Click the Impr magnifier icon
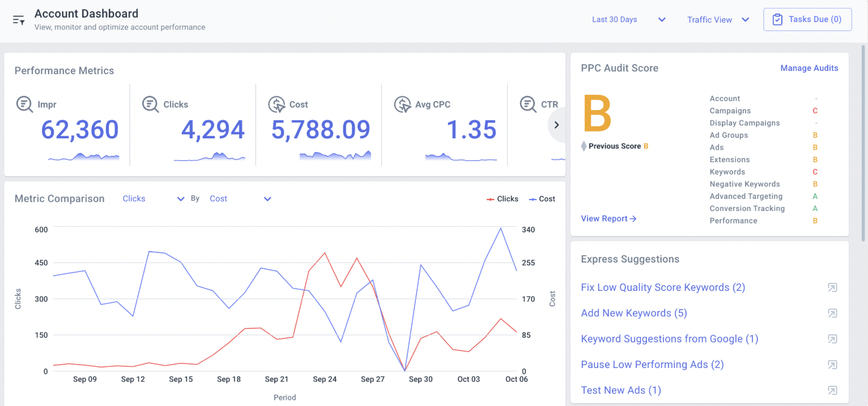This screenshot has width=868, height=406. pyautogui.click(x=24, y=104)
